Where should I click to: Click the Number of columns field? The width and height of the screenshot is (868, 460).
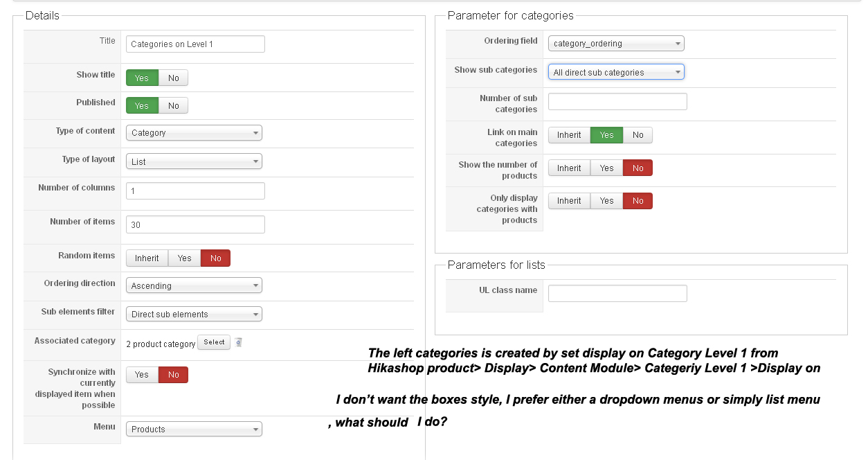[x=195, y=191]
